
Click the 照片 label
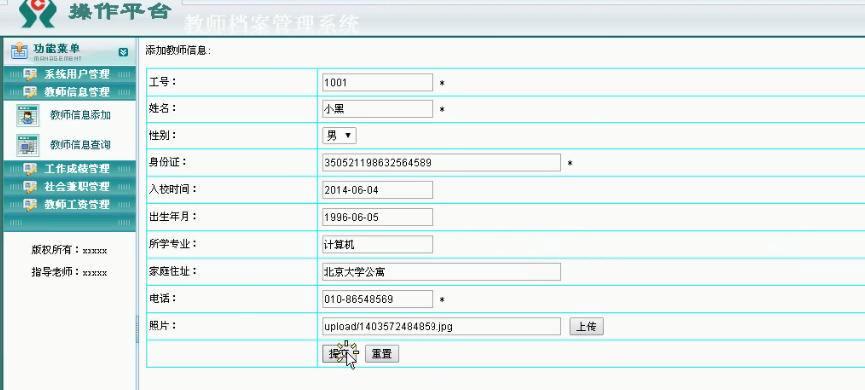pyautogui.click(x=163, y=325)
